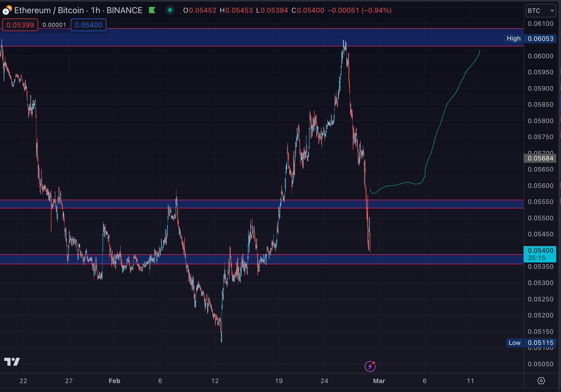The height and width of the screenshot is (392, 561).
Task: Click the crosshair price label 0.05684
Action: point(540,158)
